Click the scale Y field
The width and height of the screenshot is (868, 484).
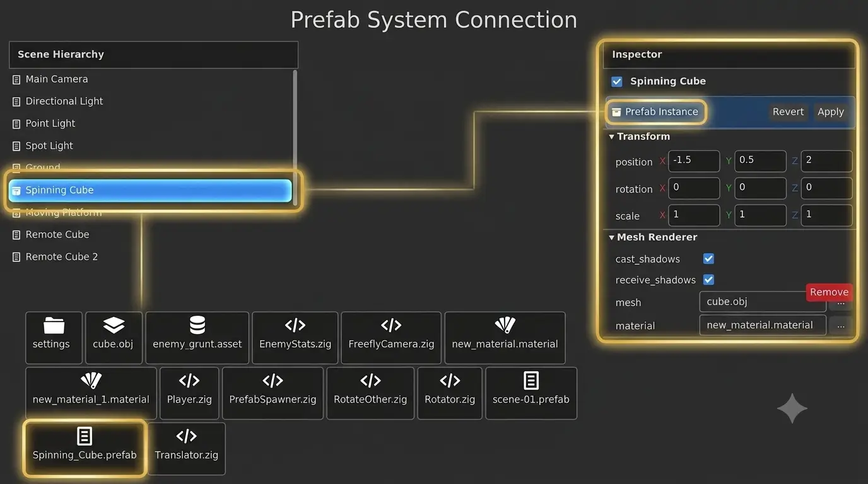(x=760, y=215)
